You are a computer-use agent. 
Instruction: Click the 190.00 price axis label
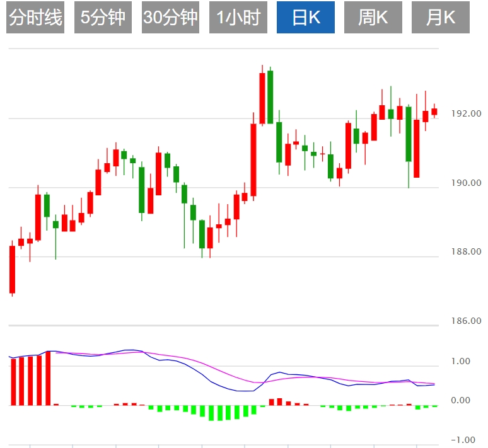pyautogui.click(x=466, y=183)
